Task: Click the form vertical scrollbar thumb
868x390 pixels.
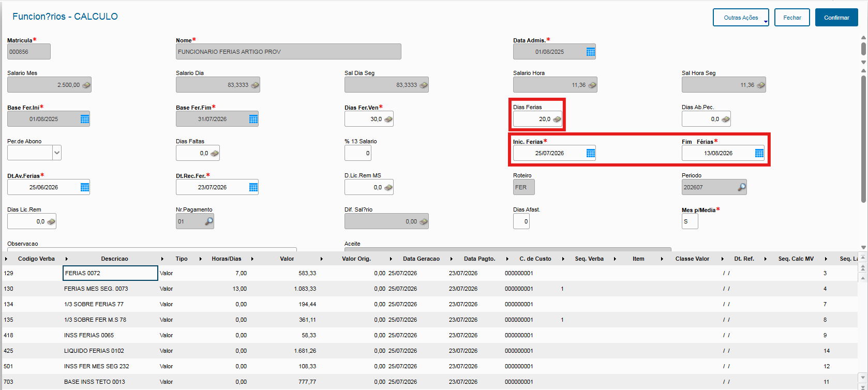Action: point(863,139)
